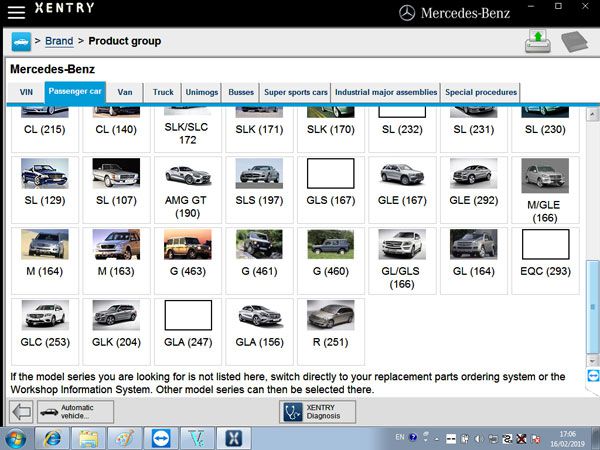Pick the G (461) thumbnail
The image size is (600, 450).
[x=259, y=244]
